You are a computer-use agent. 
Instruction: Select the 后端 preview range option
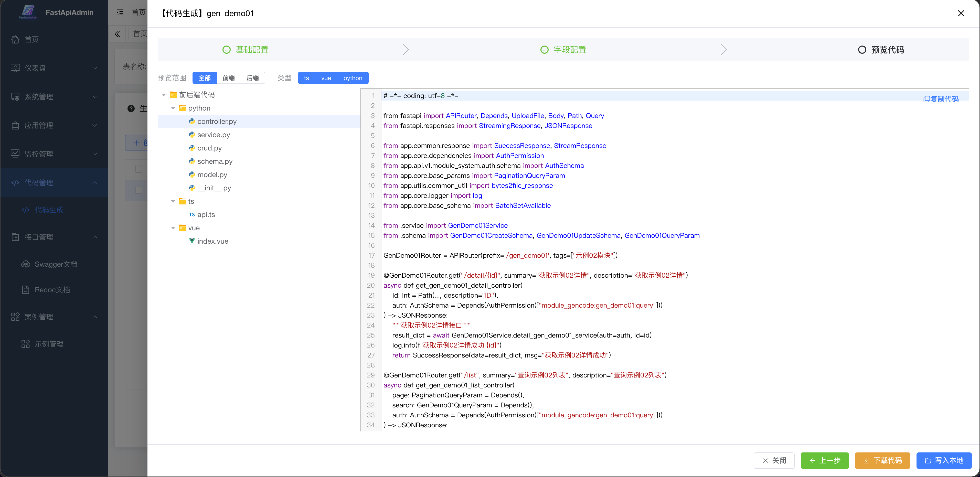pos(253,78)
